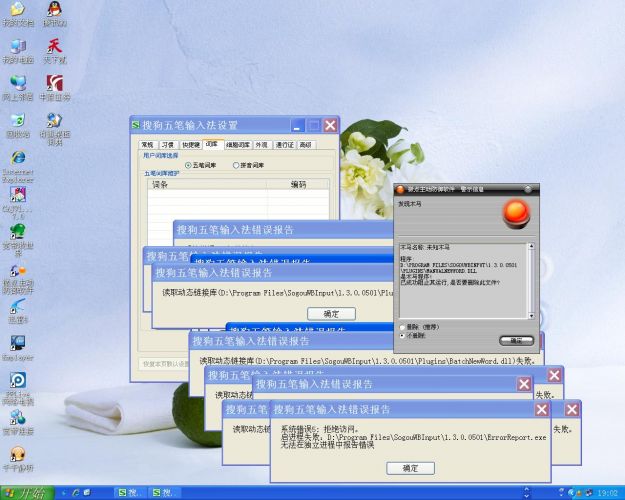Switch to the 习惯 tab
The image size is (625, 500).
pos(168,145)
